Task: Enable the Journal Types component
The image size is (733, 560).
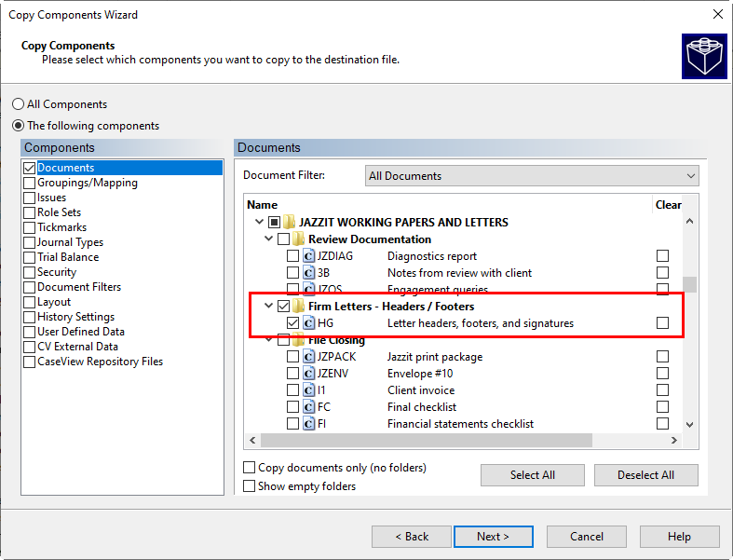Action: click(29, 242)
